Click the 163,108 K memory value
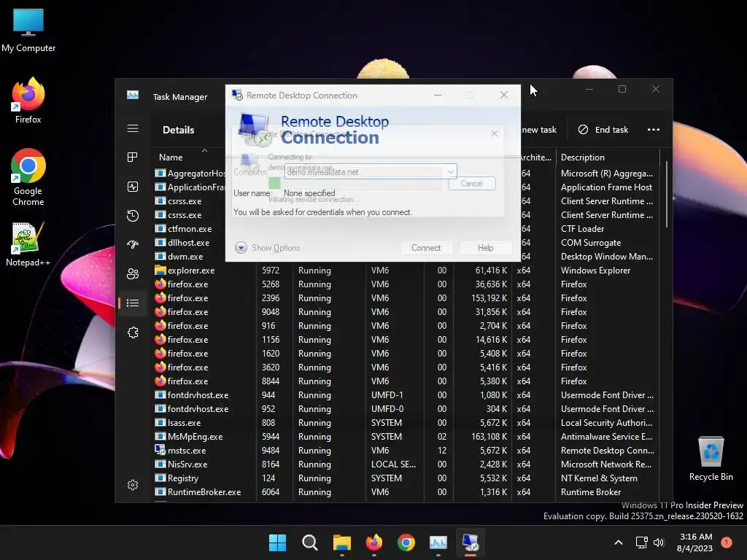747x560 pixels. tap(489, 436)
